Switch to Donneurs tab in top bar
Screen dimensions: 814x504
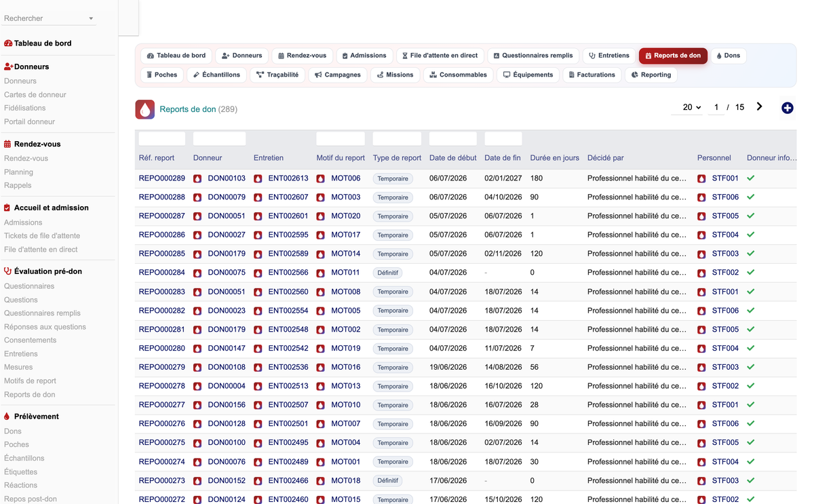[x=242, y=56]
